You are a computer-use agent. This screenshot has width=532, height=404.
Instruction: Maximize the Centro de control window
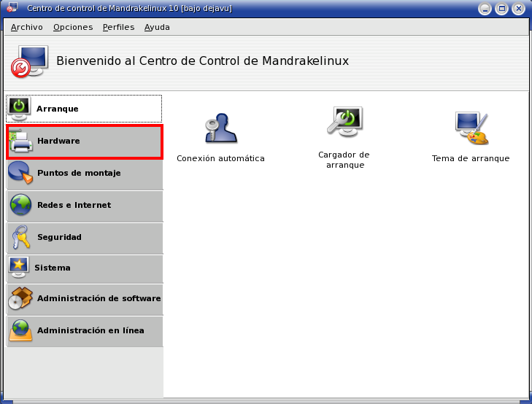coord(501,9)
